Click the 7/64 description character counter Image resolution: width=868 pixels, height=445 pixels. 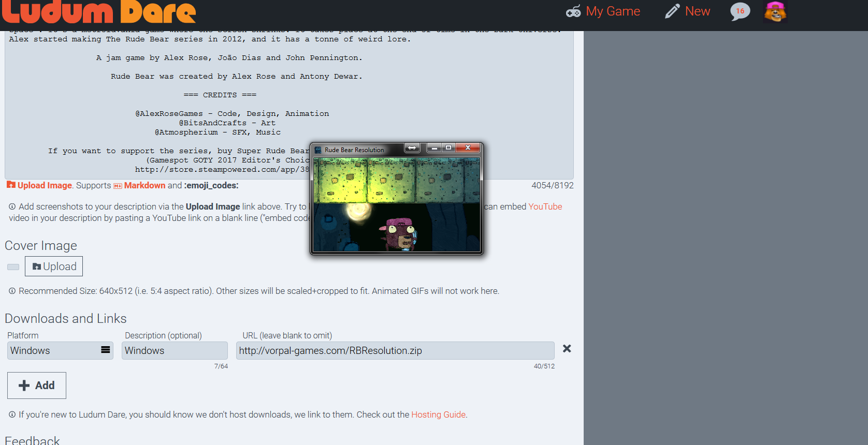click(221, 366)
